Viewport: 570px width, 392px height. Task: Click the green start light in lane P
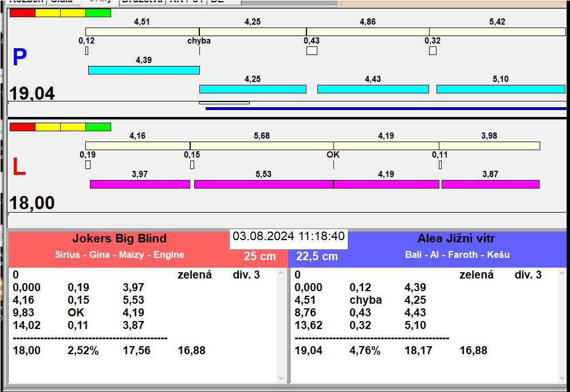(x=98, y=13)
